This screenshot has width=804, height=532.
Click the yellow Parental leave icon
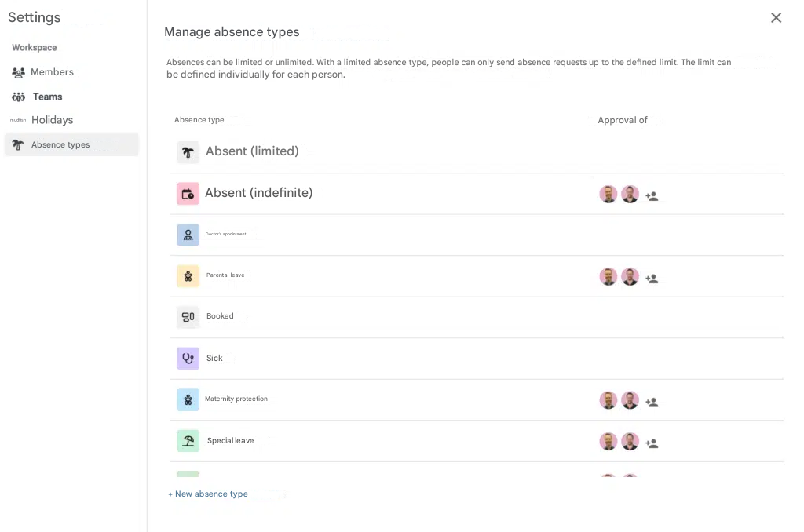(x=188, y=276)
